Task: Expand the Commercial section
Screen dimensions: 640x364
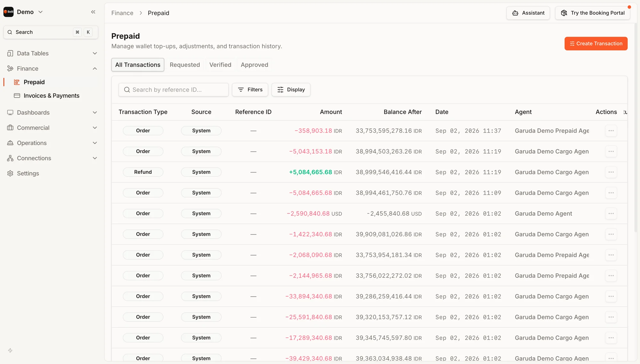Action: pos(52,128)
